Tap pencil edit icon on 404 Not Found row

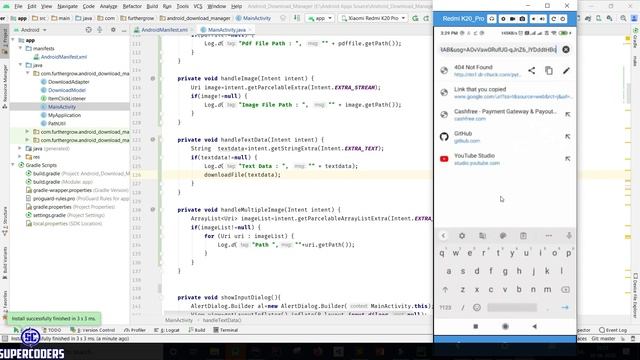(x=566, y=71)
